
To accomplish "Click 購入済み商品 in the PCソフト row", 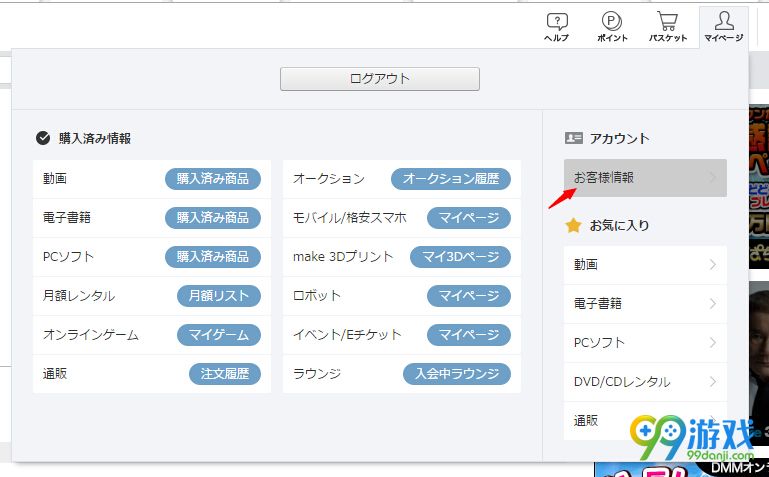I will (x=213, y=257).
